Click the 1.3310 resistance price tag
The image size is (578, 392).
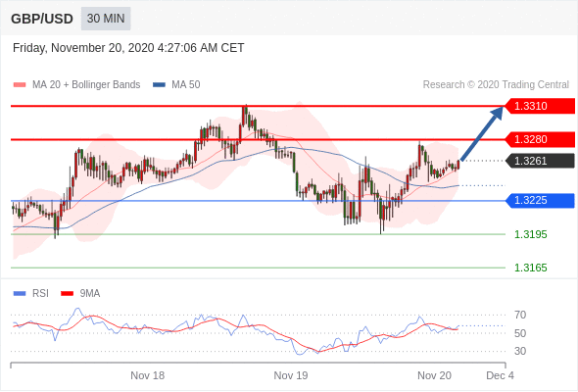(540, 106)
